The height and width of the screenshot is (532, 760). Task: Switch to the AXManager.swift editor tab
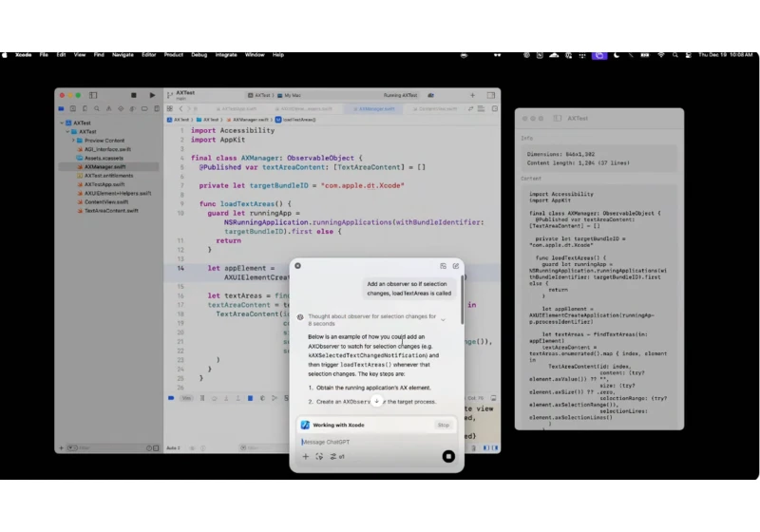(373, 108)
